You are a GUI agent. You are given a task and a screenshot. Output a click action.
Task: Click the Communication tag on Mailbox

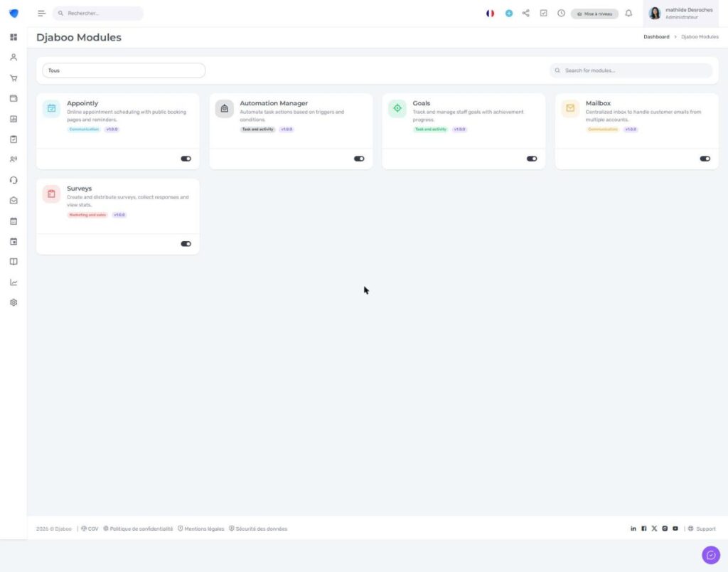pyautogui.click(x=603, y=129)
